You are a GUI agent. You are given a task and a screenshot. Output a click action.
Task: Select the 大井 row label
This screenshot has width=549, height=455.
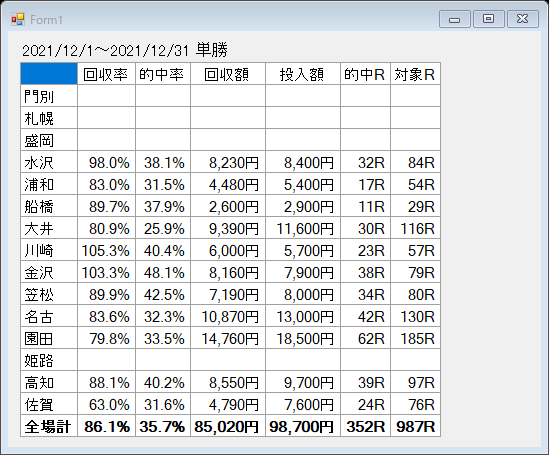pos(49,228)
